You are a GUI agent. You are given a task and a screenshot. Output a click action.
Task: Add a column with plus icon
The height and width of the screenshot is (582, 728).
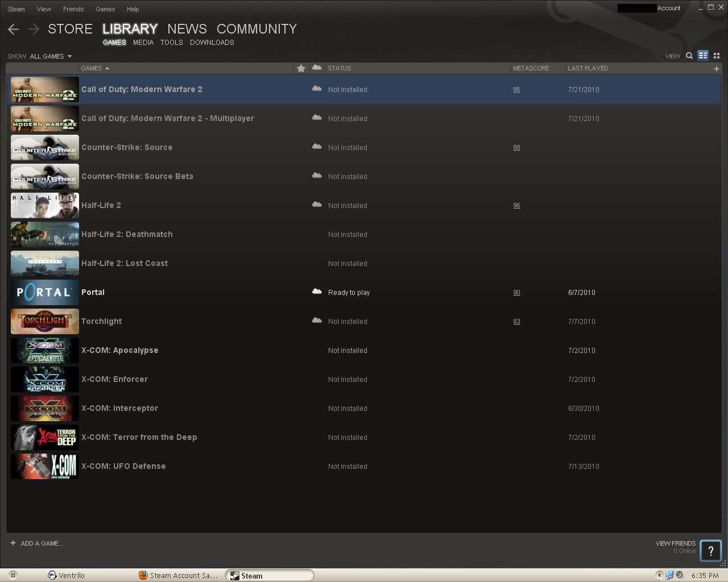pos(716,68)
